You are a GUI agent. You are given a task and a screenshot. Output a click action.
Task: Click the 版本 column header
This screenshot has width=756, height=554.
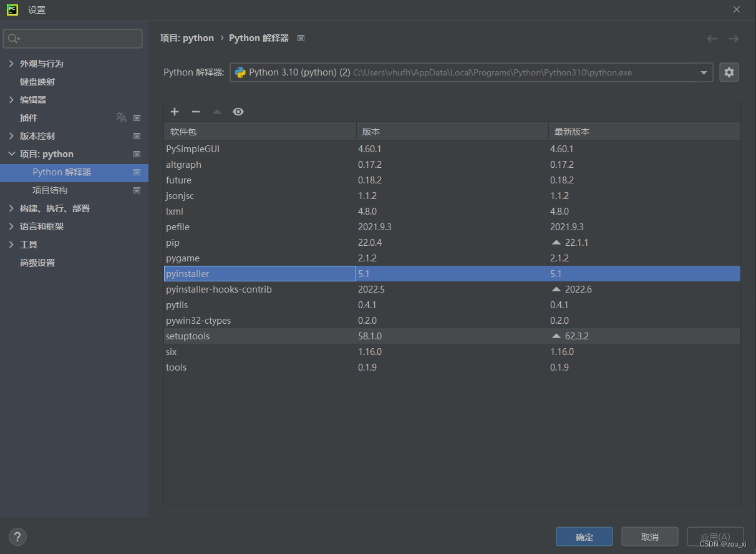(x=452, y=132)
